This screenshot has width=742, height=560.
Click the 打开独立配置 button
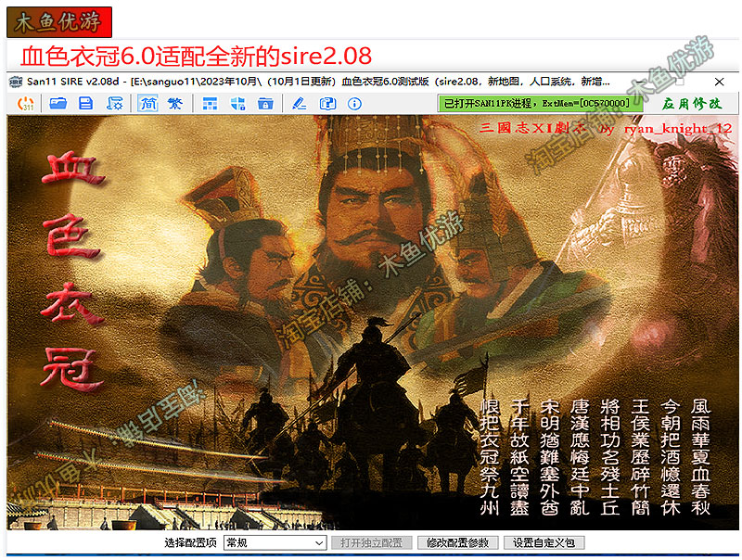[372, 542]
